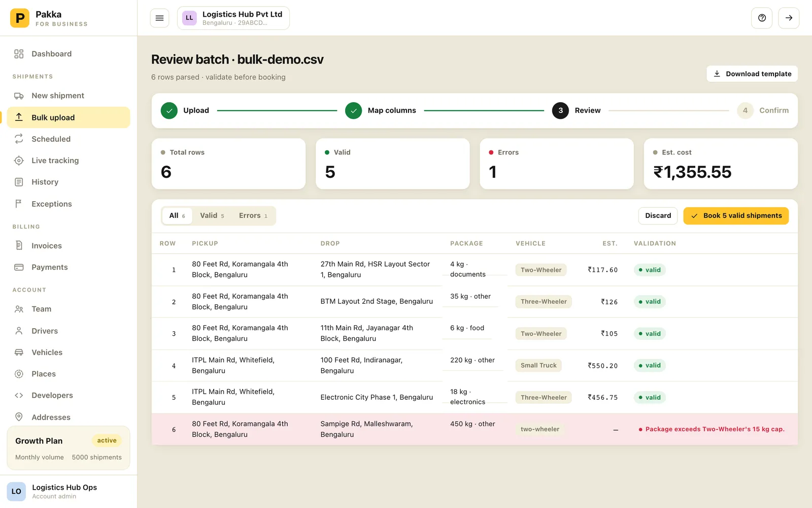
Task: Go to the Upload step
Action: pyautogui.click(x=185, y=110)
